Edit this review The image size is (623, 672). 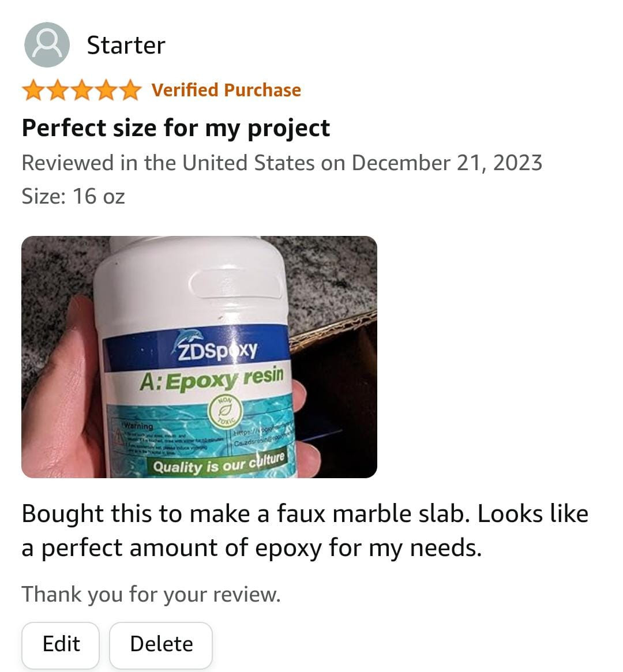pyautogui.click(x=61, y=644)
